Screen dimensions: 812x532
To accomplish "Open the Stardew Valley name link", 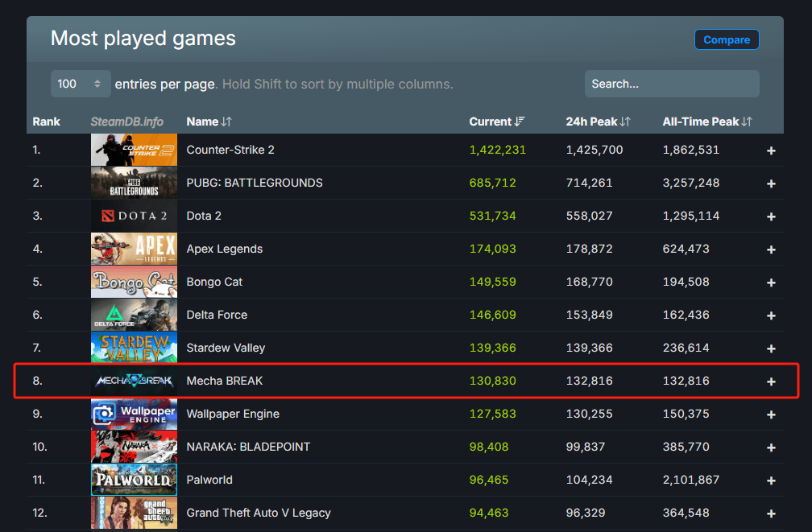I will (x=226, y=348).
